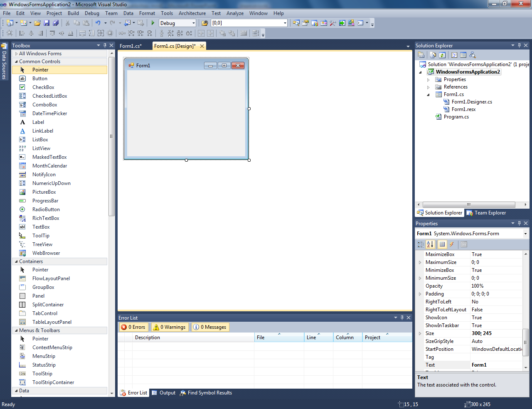This screenshot has width=532, height=409.
Task: Open the Data Sources side tab
Action: pos(4,62)
